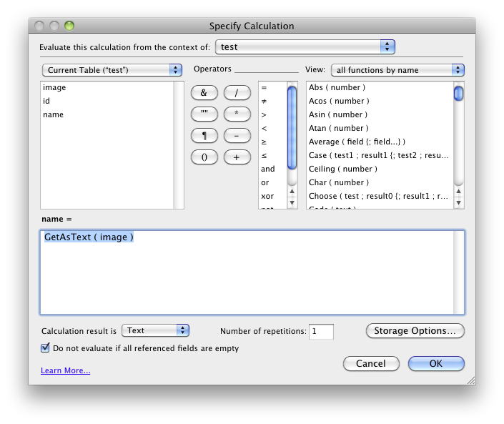Choose the Choose ( test ; result0 ) function
Viewport: 504px width, 424px height.
coord(380,196)
